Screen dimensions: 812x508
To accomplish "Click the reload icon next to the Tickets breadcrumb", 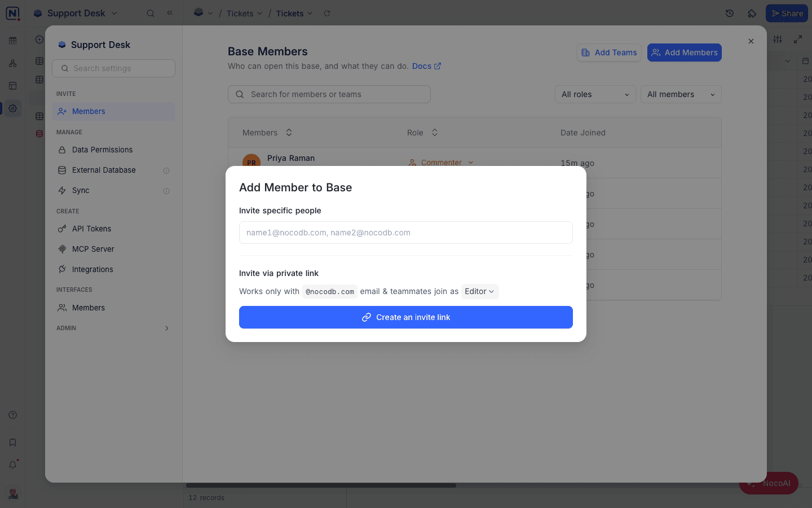I will coord(327,13).
